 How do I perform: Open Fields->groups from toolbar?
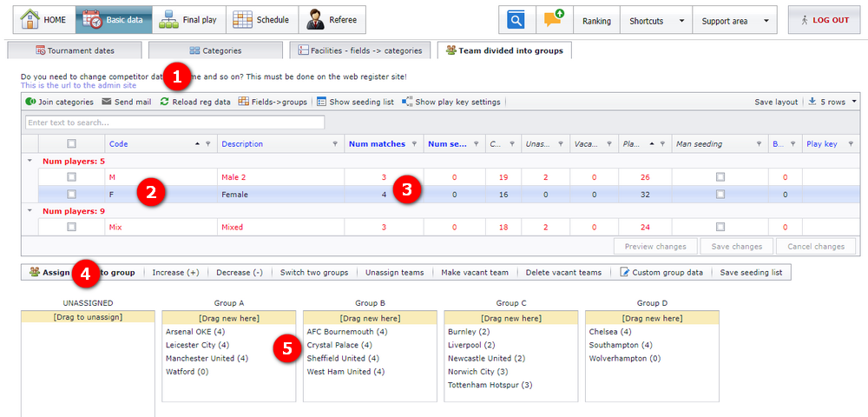click(x=273, y=102)
